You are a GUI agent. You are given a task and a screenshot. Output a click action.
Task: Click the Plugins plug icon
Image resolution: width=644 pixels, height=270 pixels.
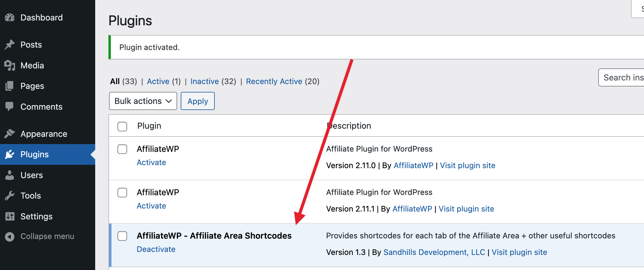tap(10, 154)
